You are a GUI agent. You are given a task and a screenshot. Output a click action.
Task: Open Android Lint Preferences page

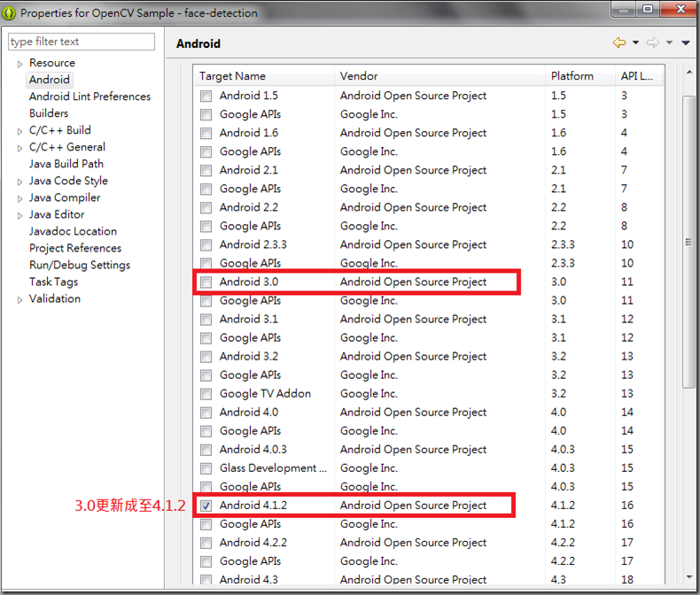pos(89,97)
